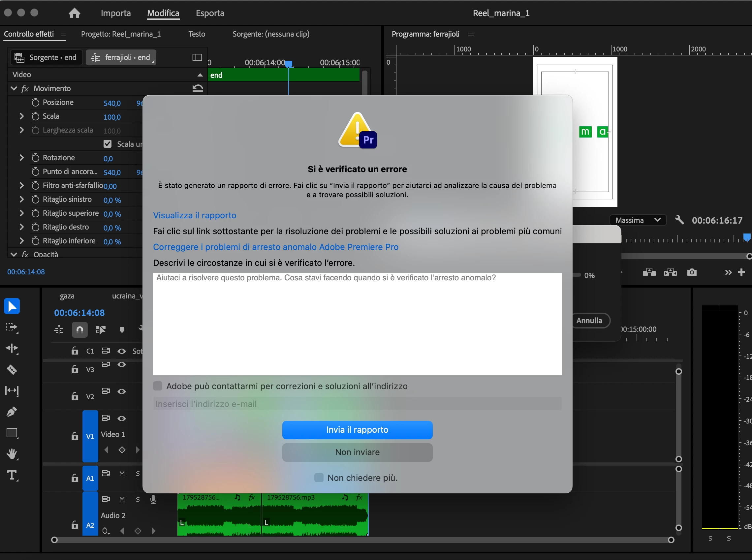Click the Home icon
The image size is (752, 560).
[74, 13]
